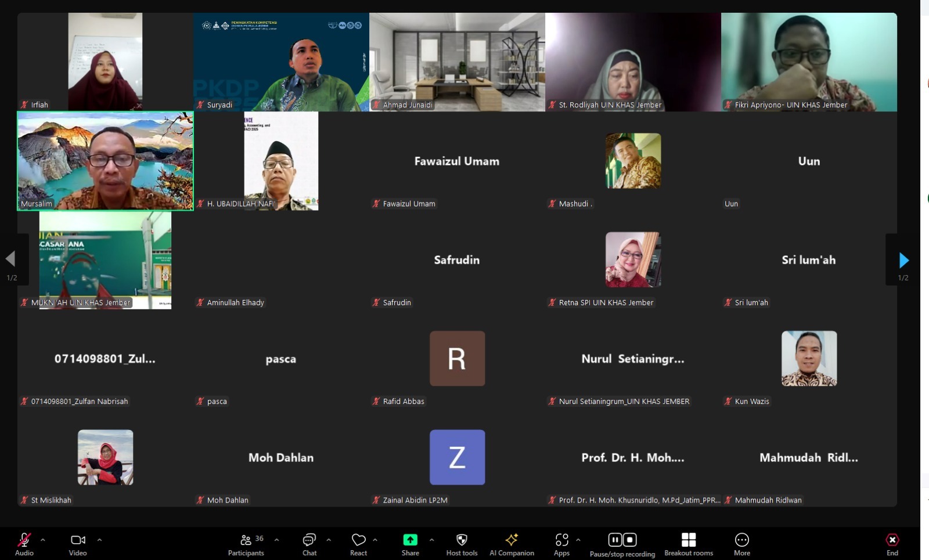Open the Participants panel

point(246,544)
